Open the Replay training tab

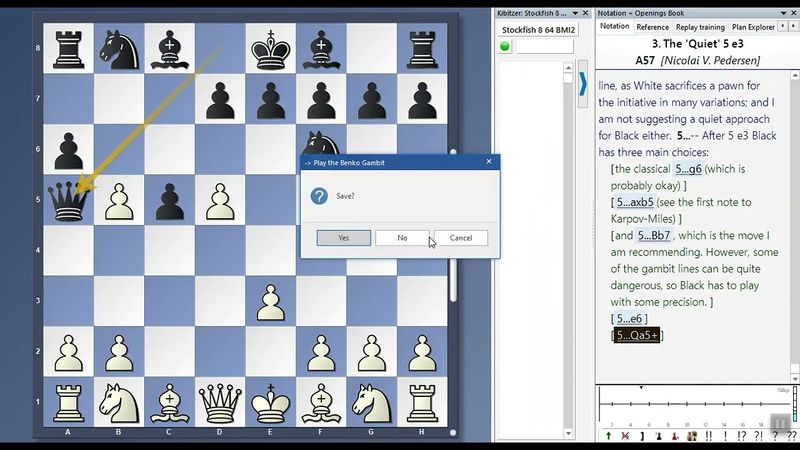(x=700, y=27)
